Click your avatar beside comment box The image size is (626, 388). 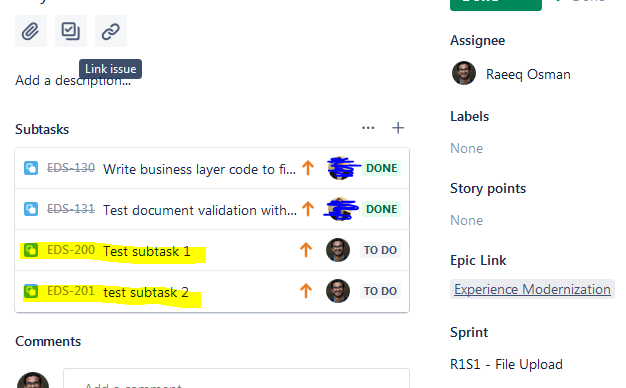[33, 380]
